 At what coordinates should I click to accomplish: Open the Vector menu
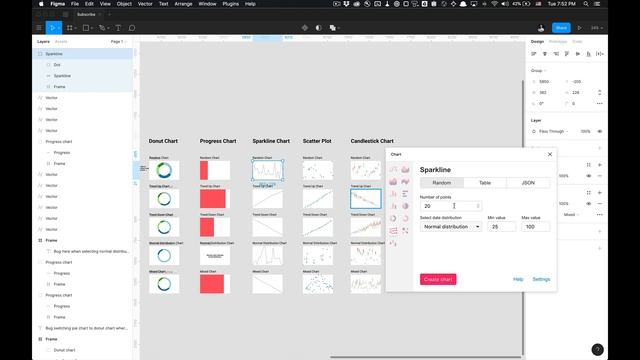point(145,4)
